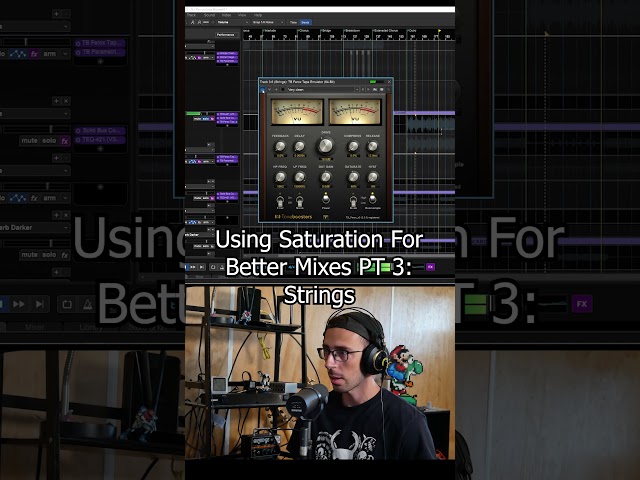
Task: Adjust the Compress knob
Action: click(353, 146)
